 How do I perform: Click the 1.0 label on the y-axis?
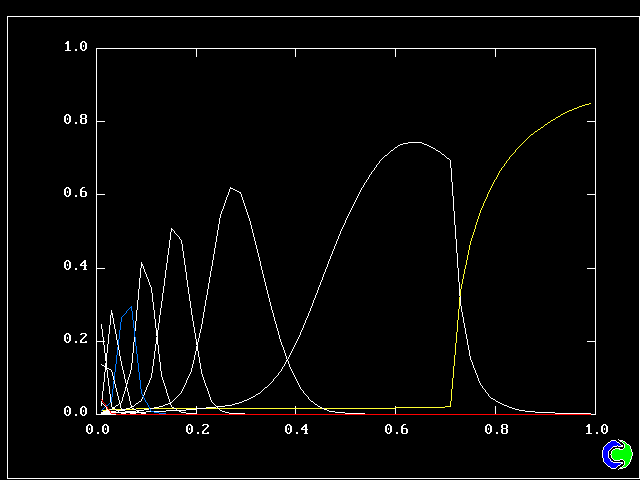tap(76, 47)
